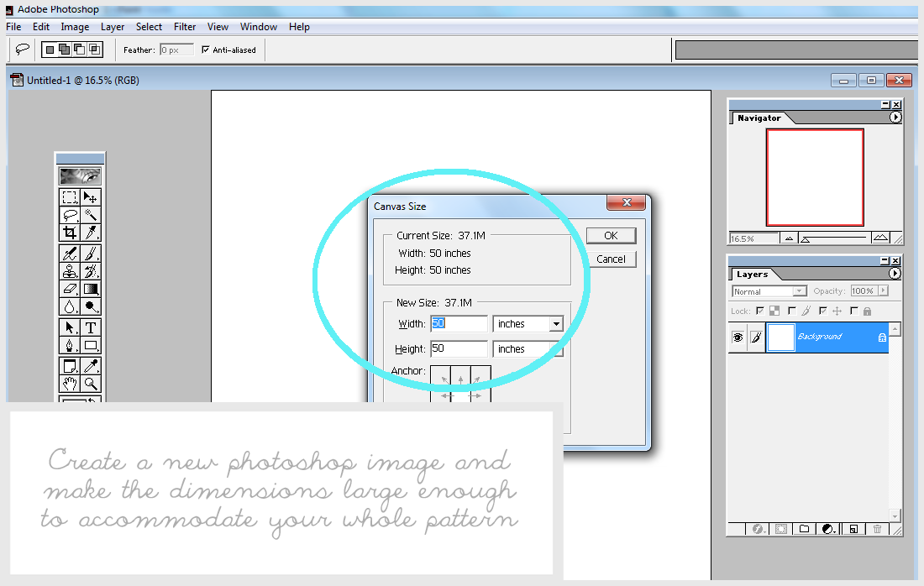Viewport: 924px width, 586px height.
Task: Open the Image menu
Action: [75, 26]
